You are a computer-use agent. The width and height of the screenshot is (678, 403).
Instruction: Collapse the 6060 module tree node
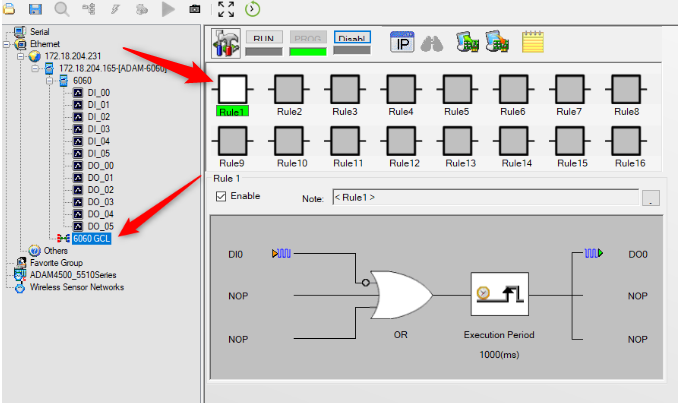coord(49,81)
